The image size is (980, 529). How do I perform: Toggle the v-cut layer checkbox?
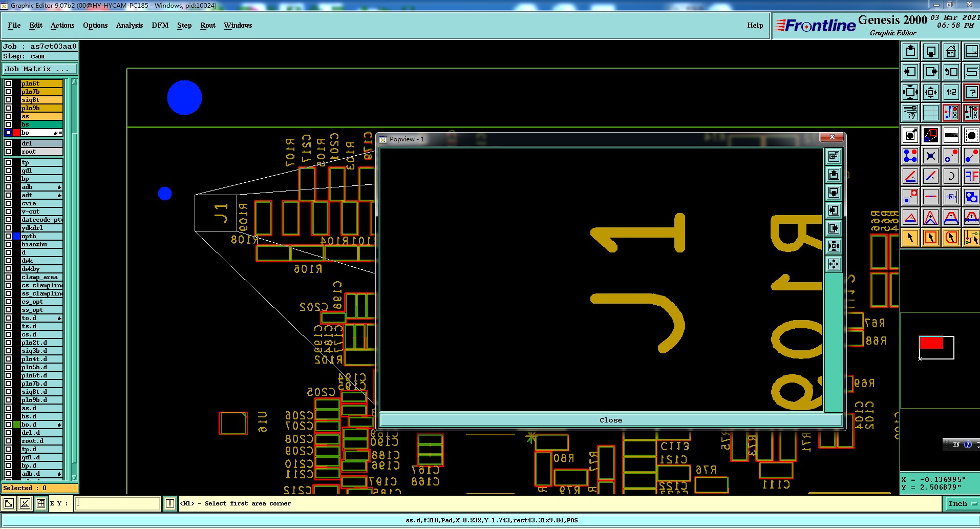click(8, 211)
